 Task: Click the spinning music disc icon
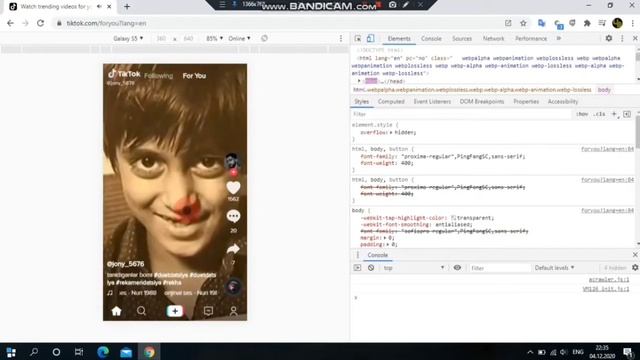[233, 287]
